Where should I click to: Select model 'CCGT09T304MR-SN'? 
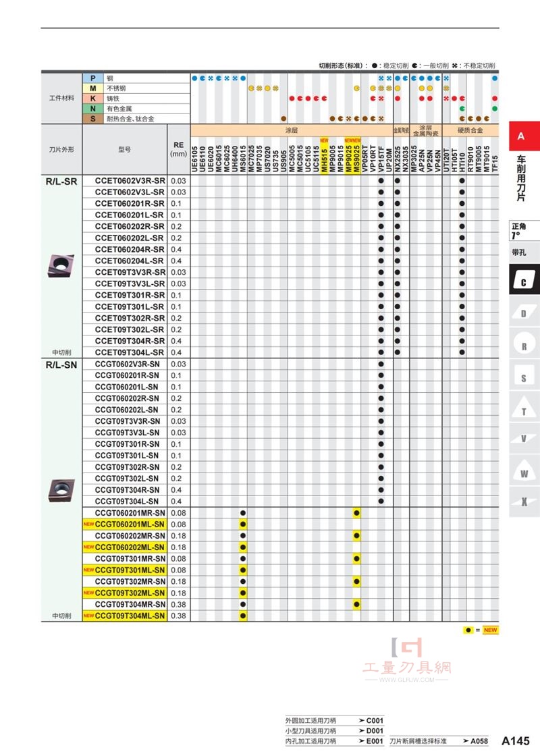point(130,605)
